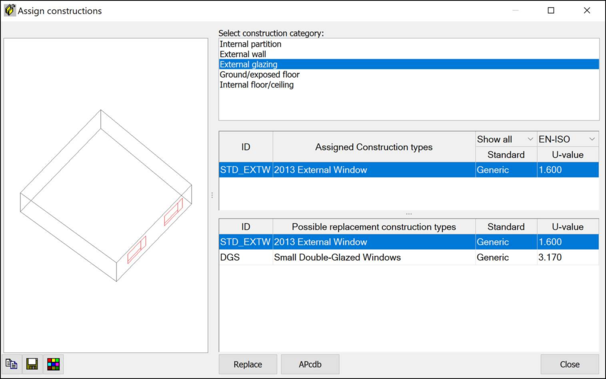
Task: Click the copy icon below the model view
Action: tap(11, 364)
